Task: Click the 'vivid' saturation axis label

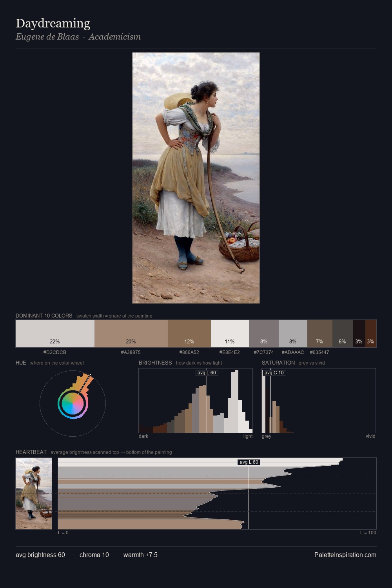Action: 370,436
